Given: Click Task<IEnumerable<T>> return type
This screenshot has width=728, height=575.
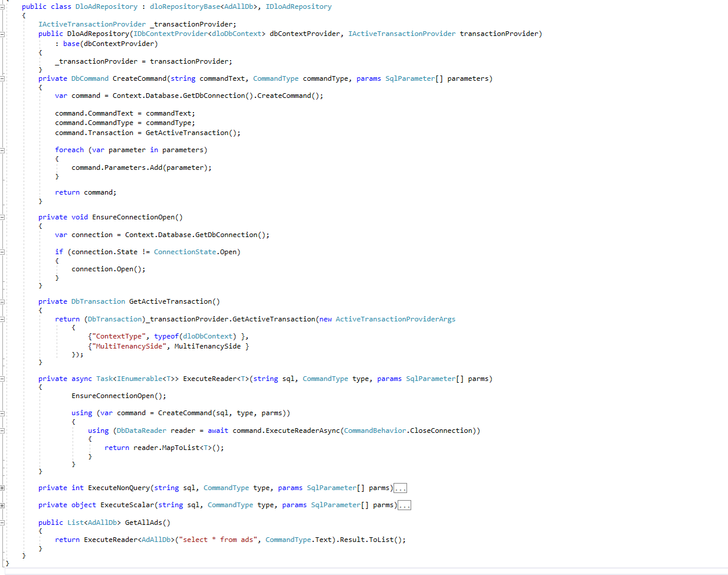Looking at the screenshot, I should [137, 379].
